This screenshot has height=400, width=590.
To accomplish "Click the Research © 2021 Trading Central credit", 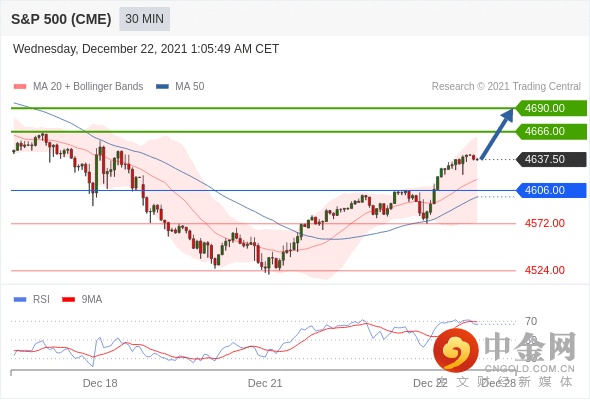I will (506, 87).
